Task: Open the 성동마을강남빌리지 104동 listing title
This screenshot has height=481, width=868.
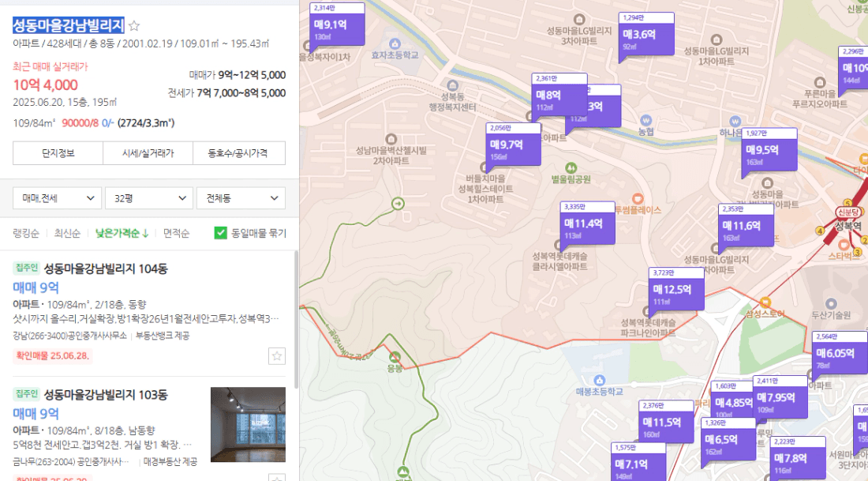Action: [x=106, y=269]
